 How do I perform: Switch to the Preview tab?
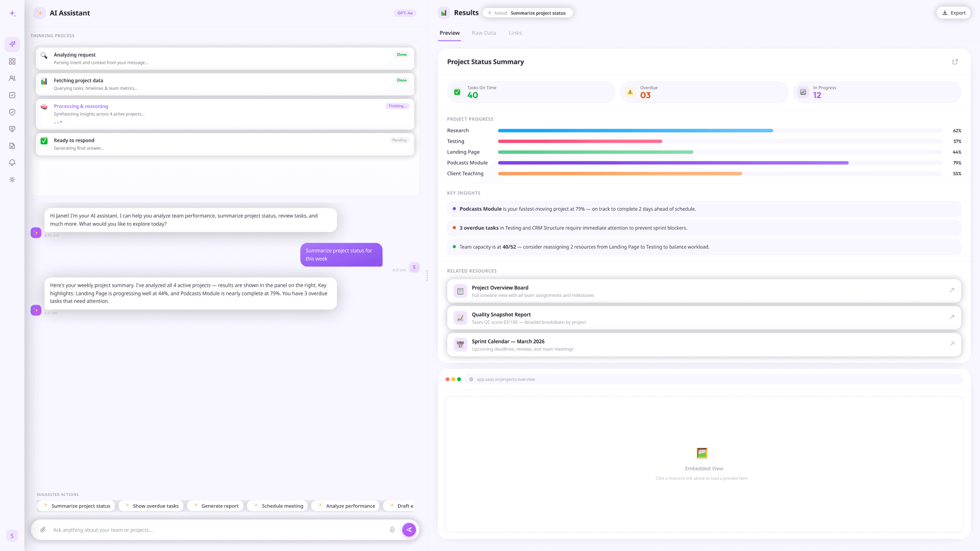(450, 33)
